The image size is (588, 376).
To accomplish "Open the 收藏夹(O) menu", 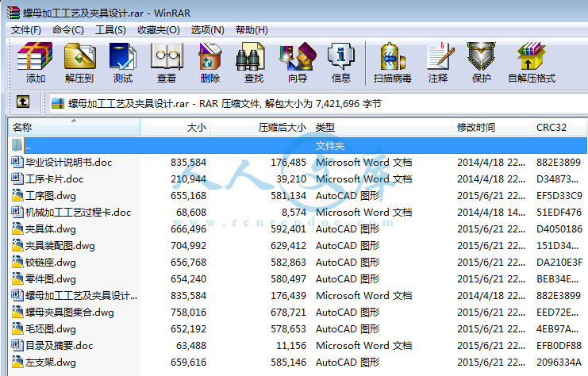I will point(158,30).
